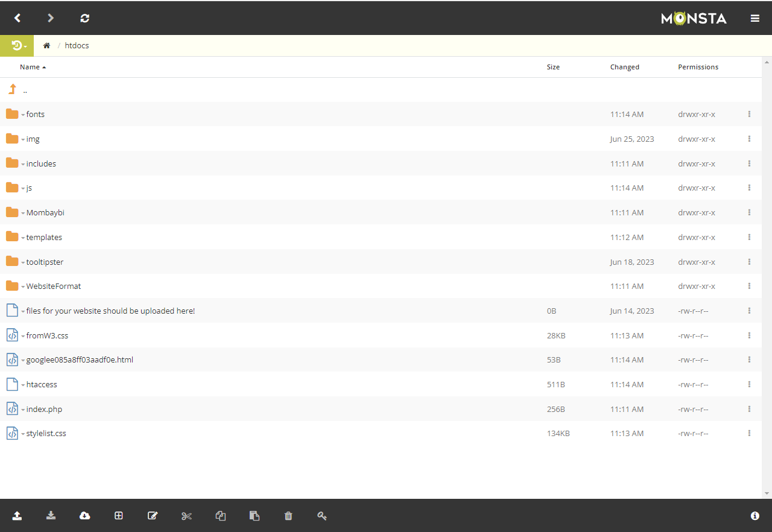Sort the listing by Name column header

click(30, 67)
